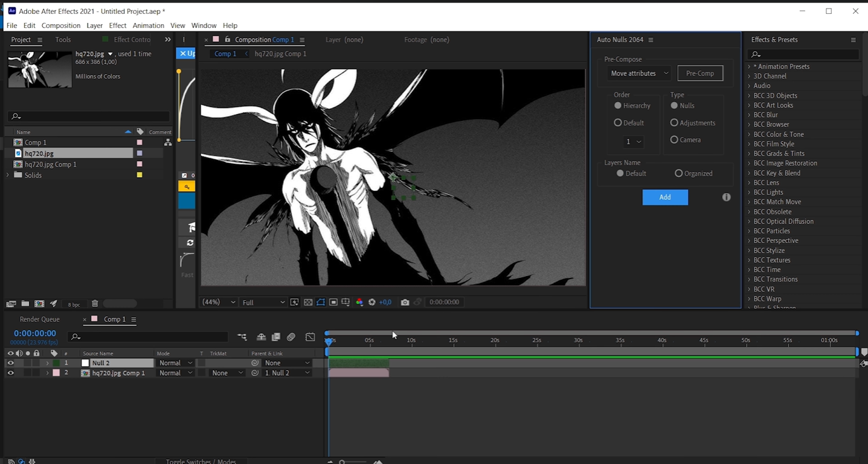Open the number 1 dropdown in Order
This screenshot has width=868, height=464.
point(634,141)
